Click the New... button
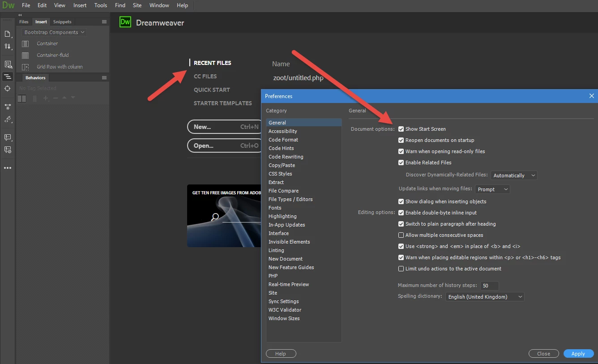This screenshot has height=364, width=598. (x=225, y=127)
